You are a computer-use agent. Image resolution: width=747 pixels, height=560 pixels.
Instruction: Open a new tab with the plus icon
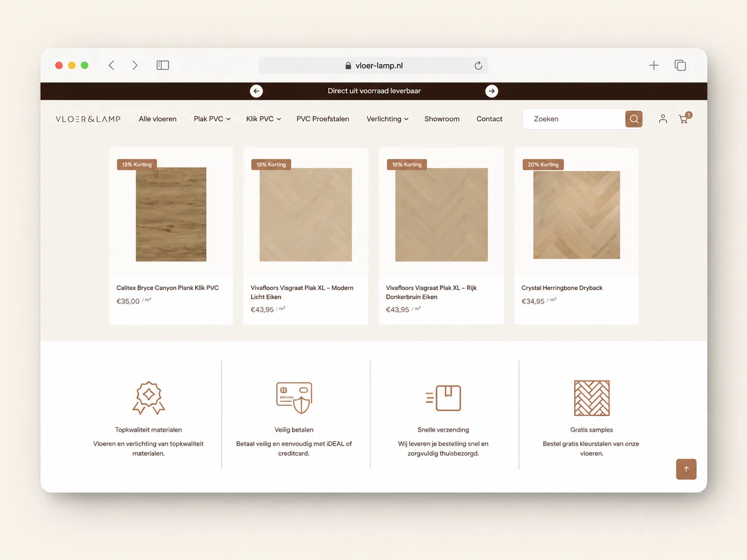point(654,65)
